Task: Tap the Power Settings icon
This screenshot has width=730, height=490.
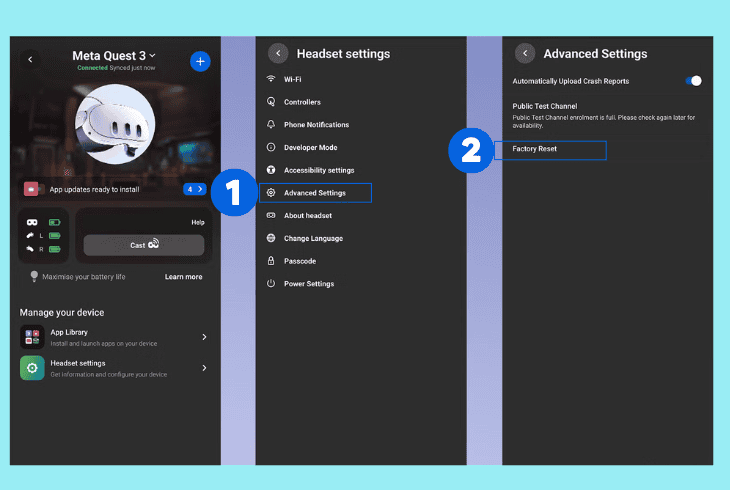Action: pos(271,283)
